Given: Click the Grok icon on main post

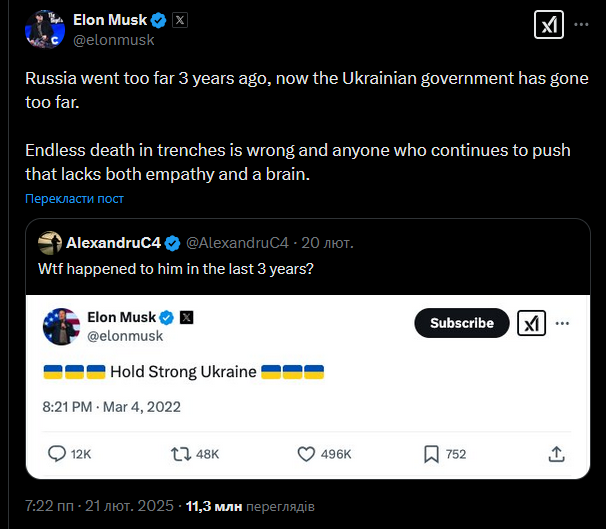Looking at the screenshot, I should (549, 27).
